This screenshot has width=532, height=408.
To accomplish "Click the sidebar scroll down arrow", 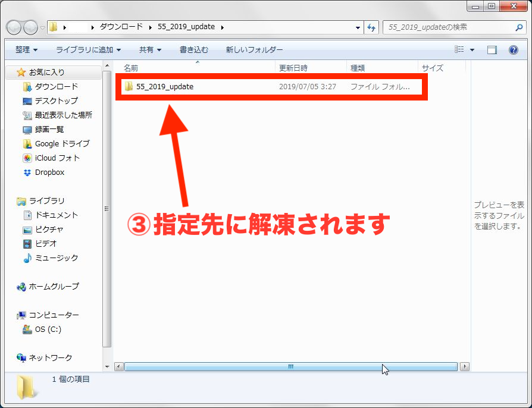I will 107,366.
